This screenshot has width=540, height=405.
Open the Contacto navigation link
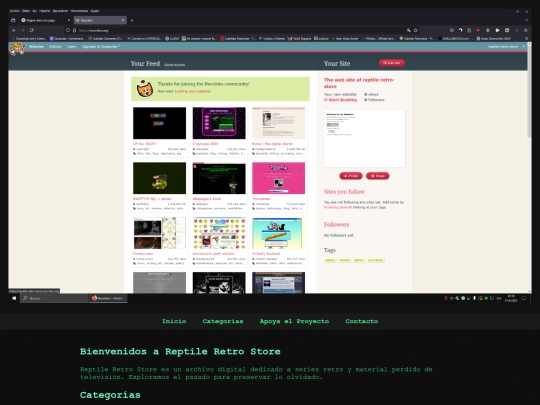coord(362,321)
